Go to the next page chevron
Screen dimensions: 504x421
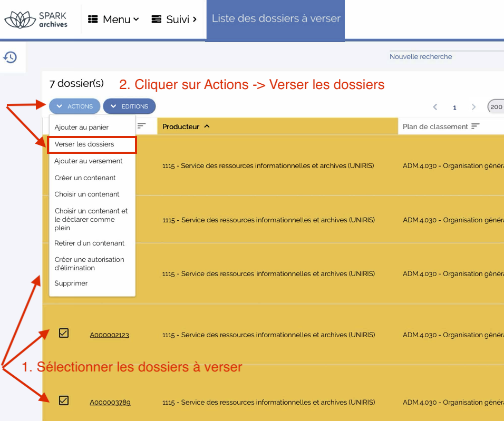tap(473, 107)
